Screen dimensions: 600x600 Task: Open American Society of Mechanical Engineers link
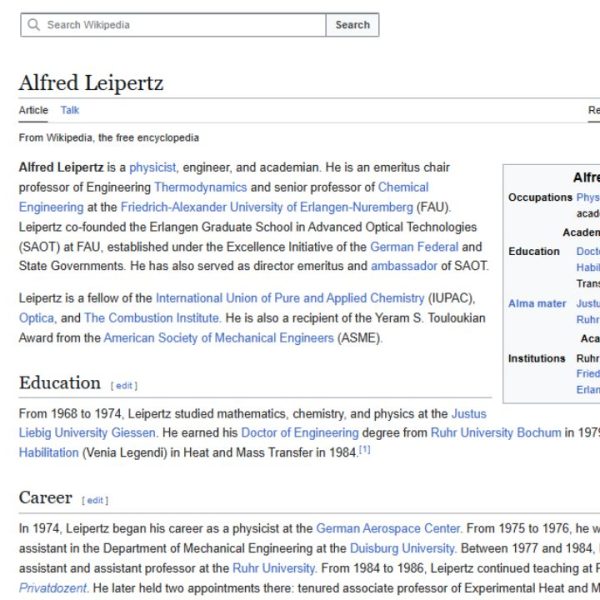tap(218, 338)
